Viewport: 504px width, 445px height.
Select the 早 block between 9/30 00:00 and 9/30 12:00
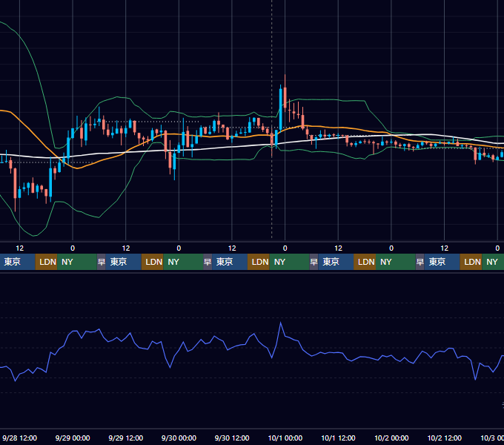(x=208, y=262)
